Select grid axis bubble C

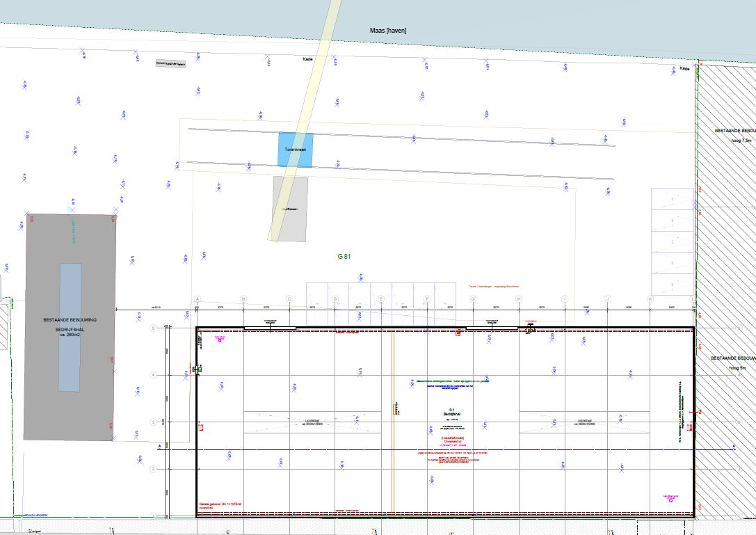[x=289, y=299]
